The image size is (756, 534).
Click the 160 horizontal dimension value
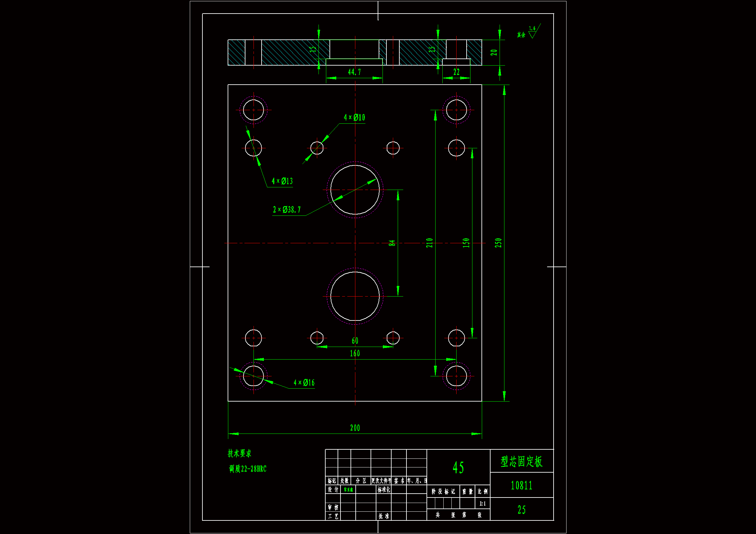[x=355, y=353]
